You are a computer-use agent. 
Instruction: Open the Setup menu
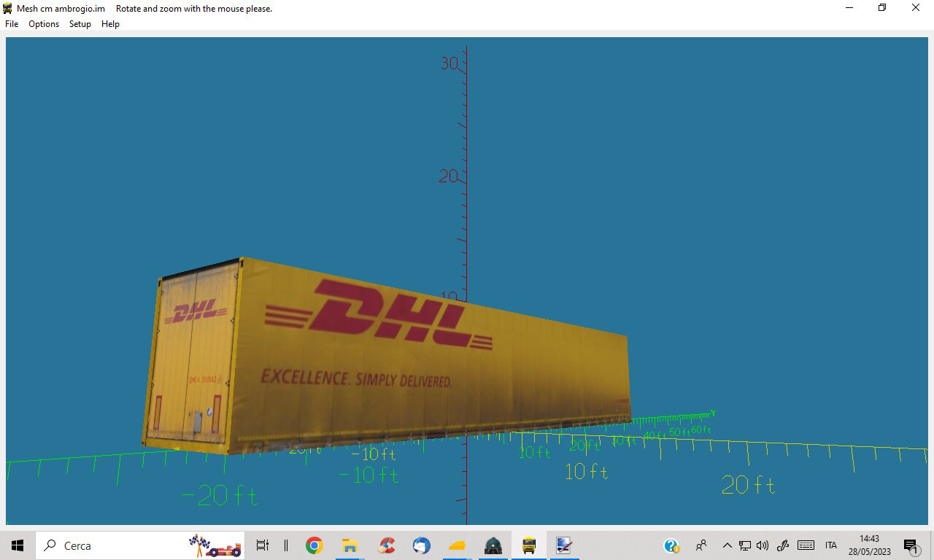[x=80, y=24]
